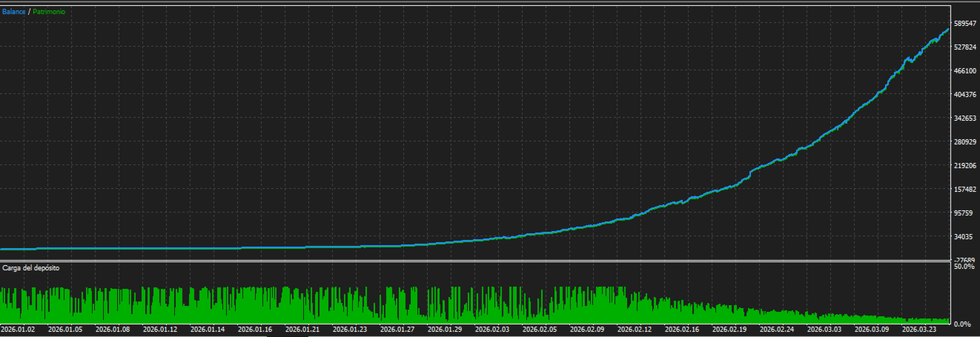This screenshot has height=337, width=980.
Task: Click the 2026.02.03 date label
Action: tap(492, 329)
